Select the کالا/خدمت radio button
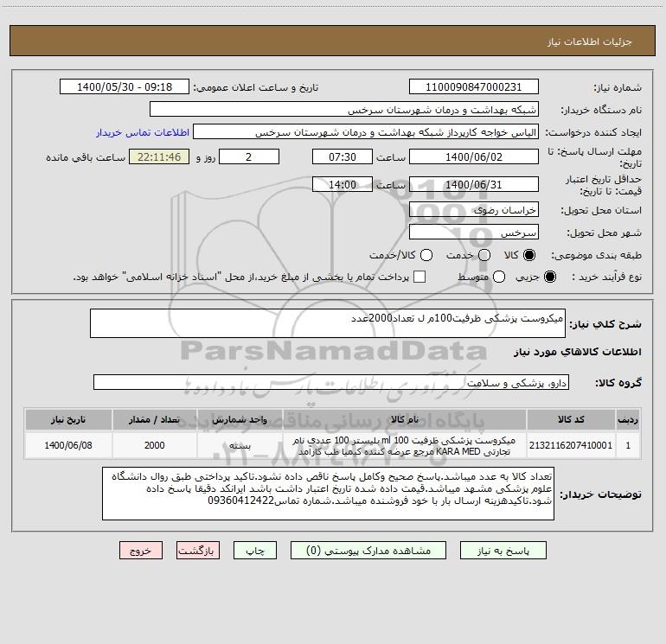The image size is (666, 644). (426, 255)
